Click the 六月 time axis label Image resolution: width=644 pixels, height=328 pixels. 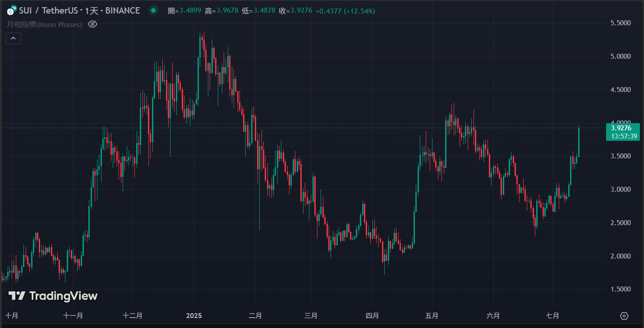tap(493, 315)
